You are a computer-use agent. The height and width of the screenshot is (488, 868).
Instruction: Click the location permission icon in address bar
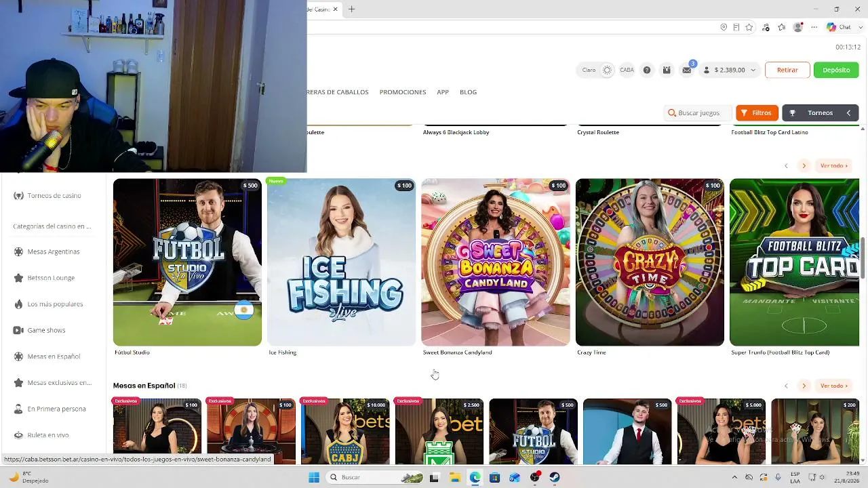pyautogui.click(x=724, y=27)
